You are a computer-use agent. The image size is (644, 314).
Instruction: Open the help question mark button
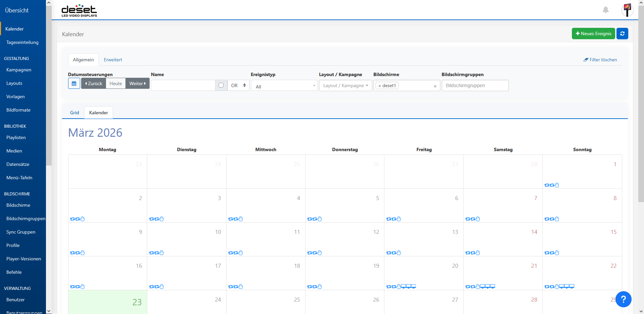point(624,299)
